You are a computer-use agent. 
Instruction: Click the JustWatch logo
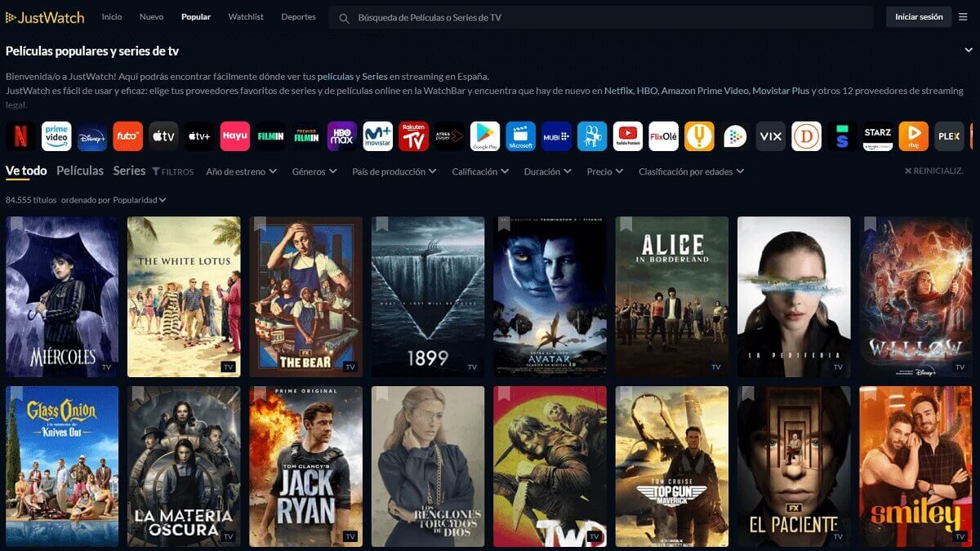45,17
